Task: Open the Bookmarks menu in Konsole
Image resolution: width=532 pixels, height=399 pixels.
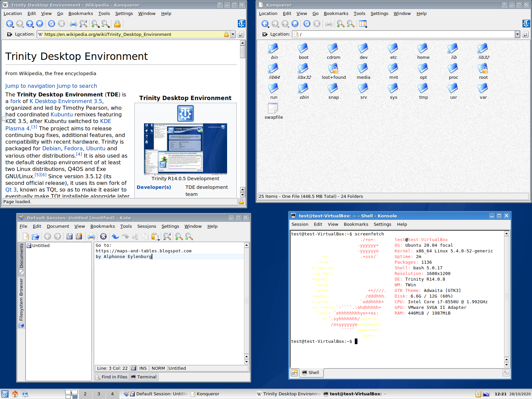Action: 356,224
